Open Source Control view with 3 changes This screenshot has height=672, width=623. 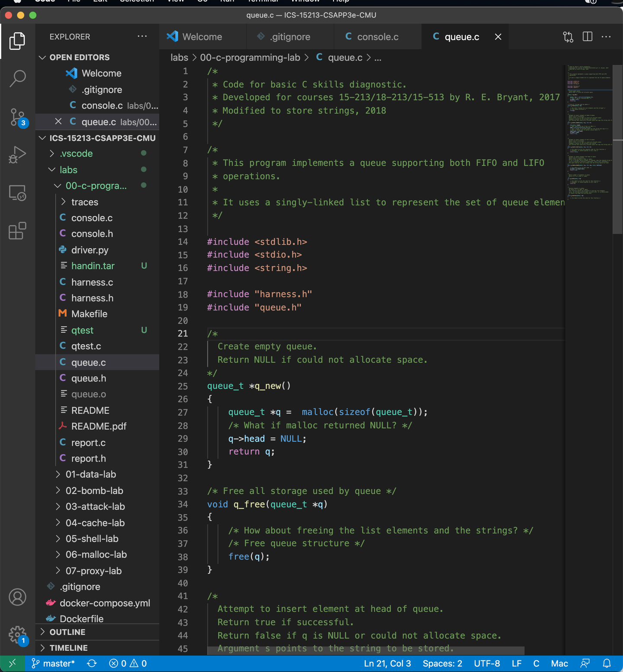tap(17, 117)
